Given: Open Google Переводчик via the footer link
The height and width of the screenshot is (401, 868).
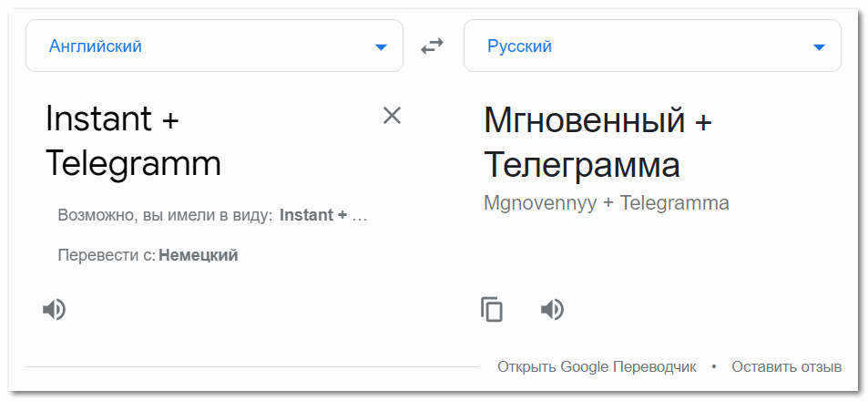Looking at the screenshot, I should pos(597,366).
